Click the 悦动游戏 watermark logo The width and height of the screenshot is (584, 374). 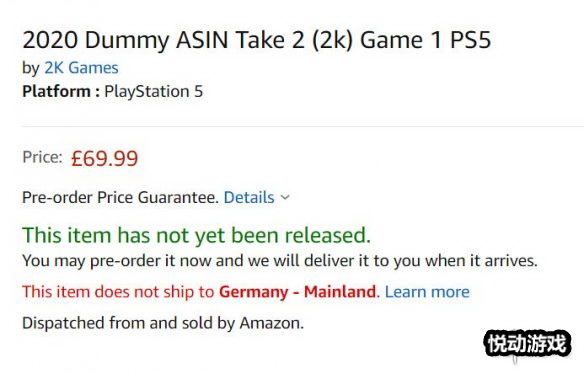[527, 343]
